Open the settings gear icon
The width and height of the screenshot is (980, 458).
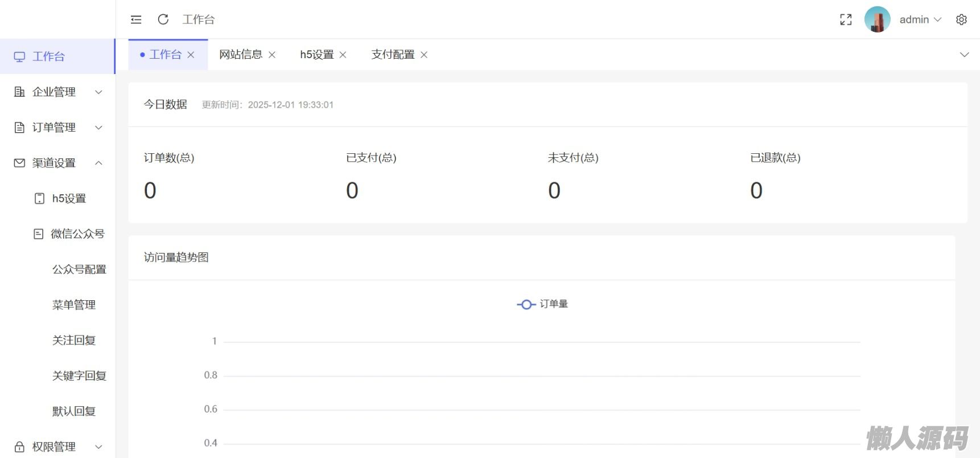click(x=961, y=19)
